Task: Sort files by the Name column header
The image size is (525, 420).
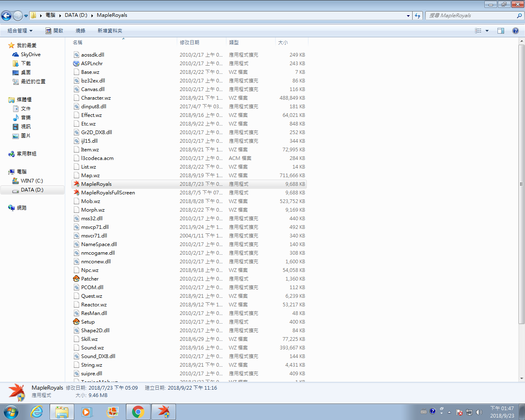Action: [x=124, y=42]
